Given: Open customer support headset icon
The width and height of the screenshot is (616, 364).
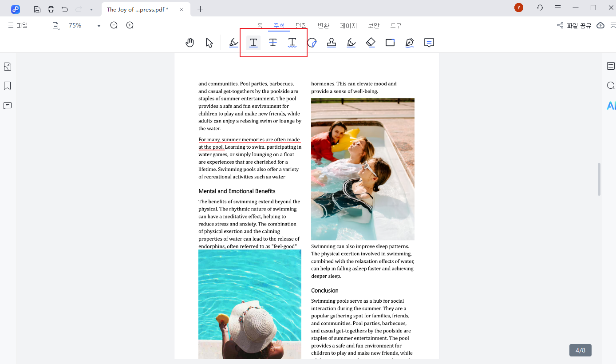Looking at the screenshot, I should point(540,8).
